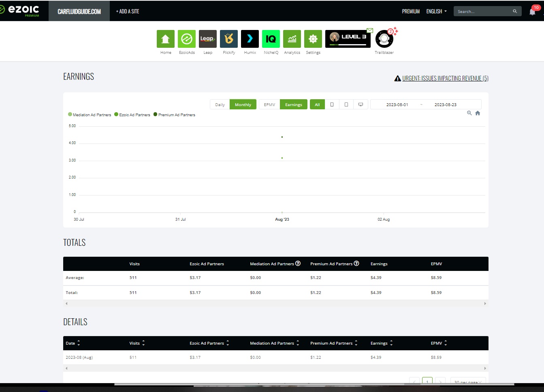The width and height of the screenshot is (544, 392).
Task: Open the Analytics icon
Action: pos(292,39)
